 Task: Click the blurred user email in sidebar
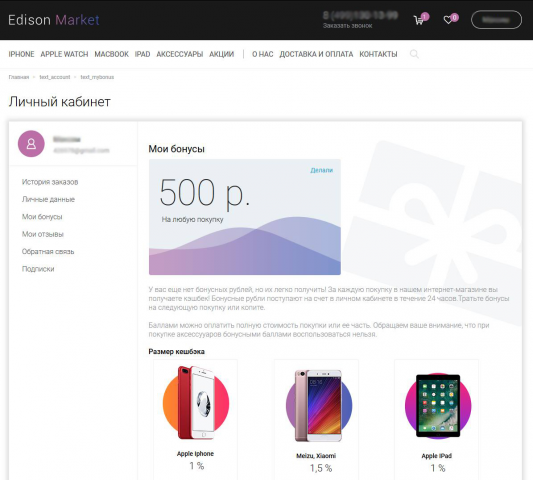coord(81,150)
